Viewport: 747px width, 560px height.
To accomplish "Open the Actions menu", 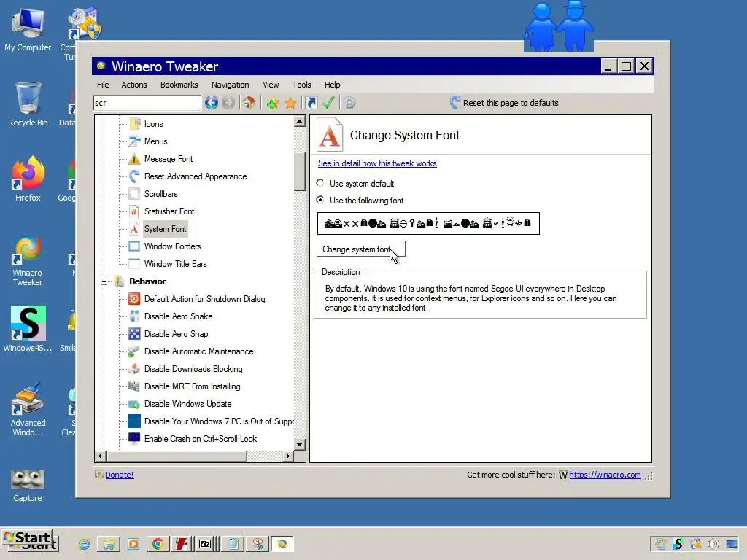I will point(134,85).
